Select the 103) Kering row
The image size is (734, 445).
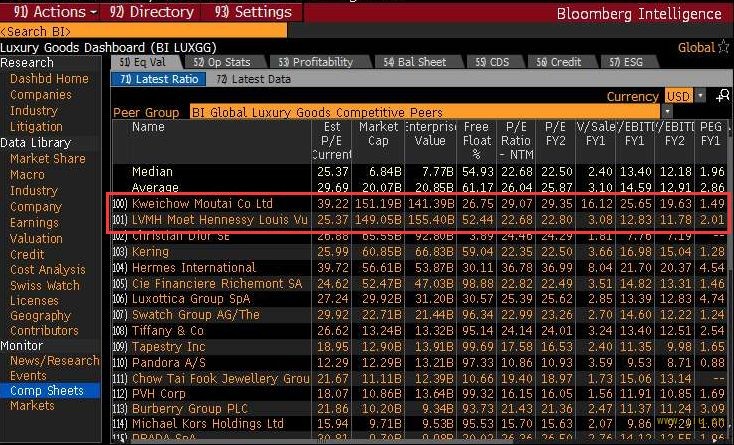click(419, 252)
